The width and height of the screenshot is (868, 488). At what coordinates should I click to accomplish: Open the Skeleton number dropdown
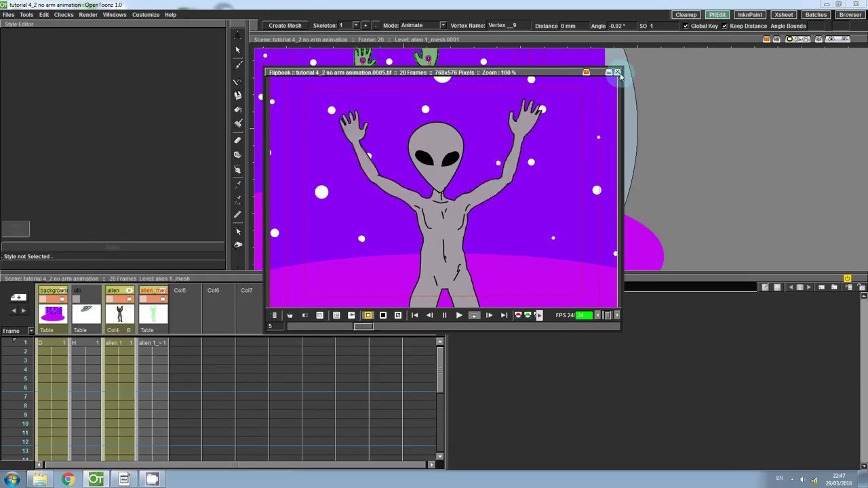click(x=355, y=26)
